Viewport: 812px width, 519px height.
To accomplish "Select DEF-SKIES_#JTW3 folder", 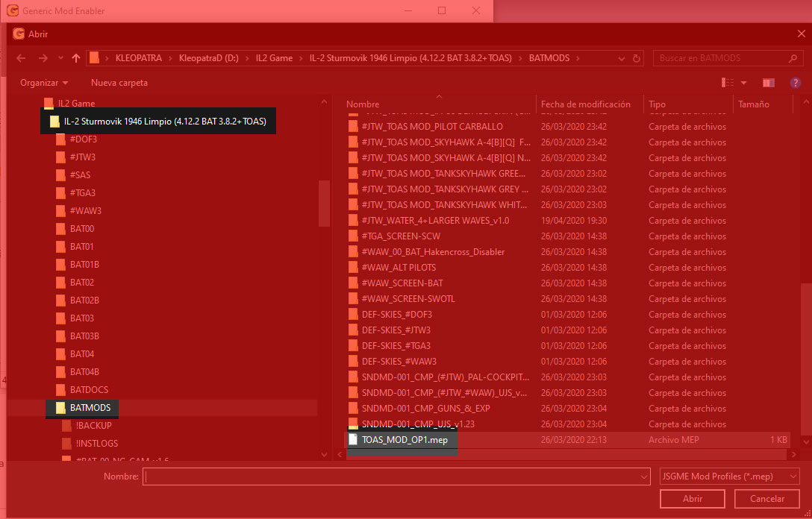I will (396, 330).
